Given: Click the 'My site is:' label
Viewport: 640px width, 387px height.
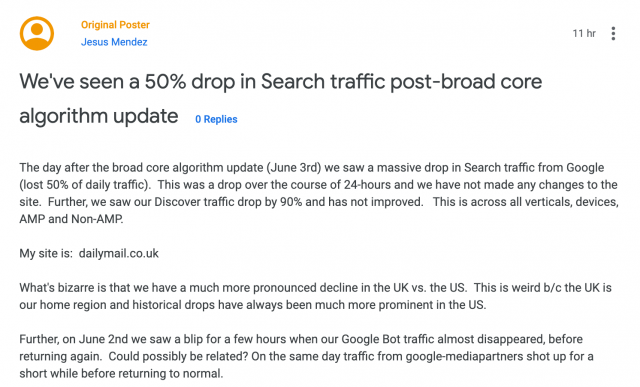Looking at the screenshot, I should coord(46,254).
